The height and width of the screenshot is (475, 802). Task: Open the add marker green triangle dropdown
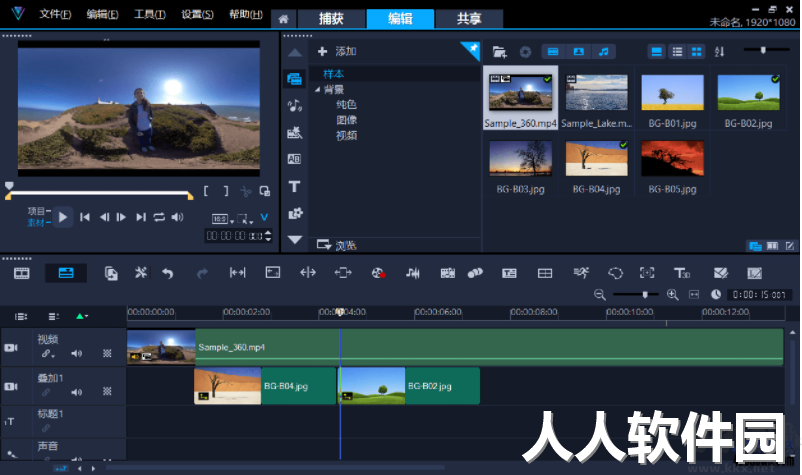[81, 316]
